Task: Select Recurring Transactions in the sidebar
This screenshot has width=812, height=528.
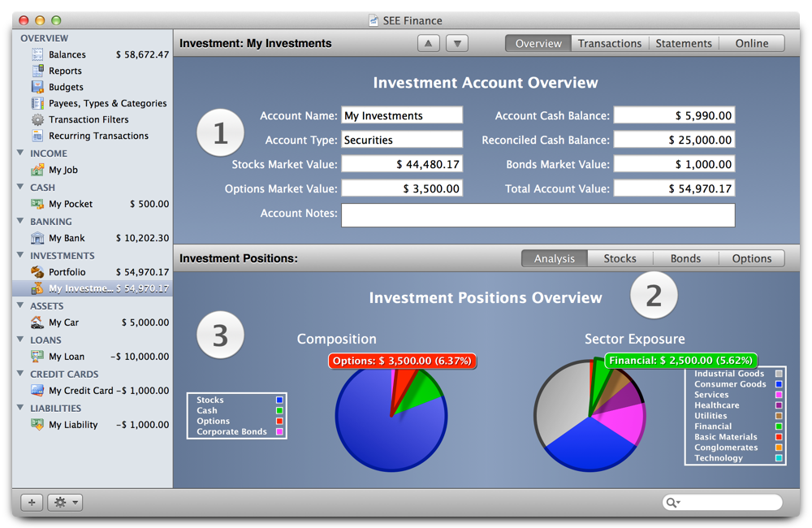Action: tap(37, 136)
